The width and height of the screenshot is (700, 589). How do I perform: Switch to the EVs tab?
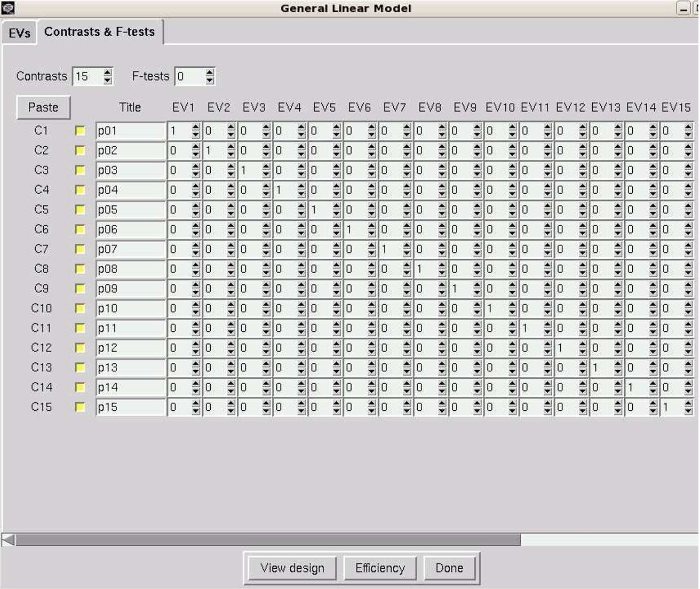[x=19, y=33]
